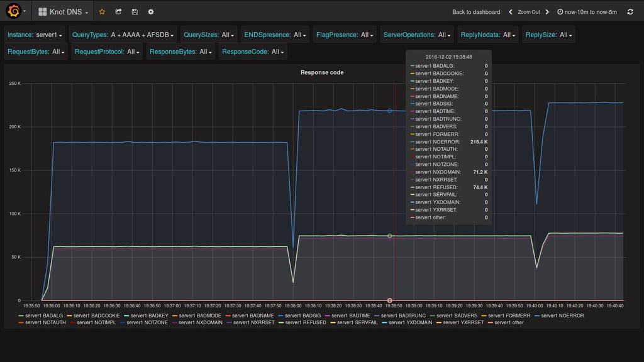Viewport: 644px width, 362px height.
Task: Open the RequestBytes dropdown
Action: tap(58, 52)
